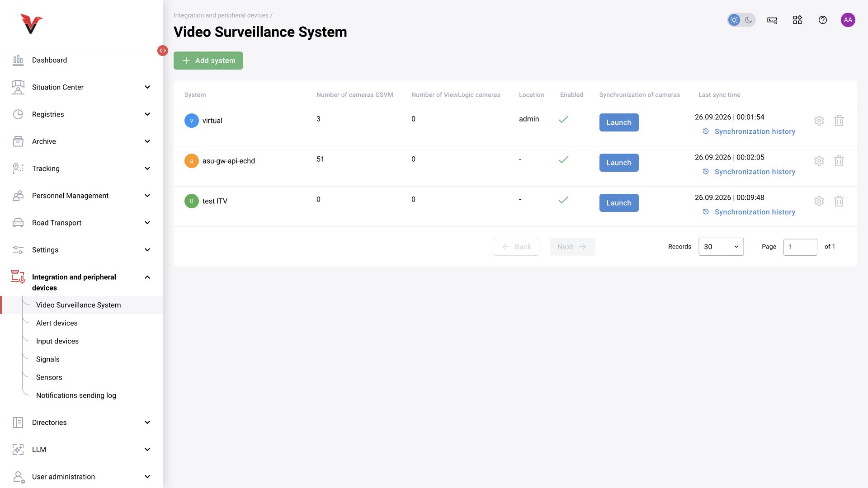Viewport: 868px width, 488px height.
Task: Click the Viewlogic bird logo
Action: click(31, 24)
